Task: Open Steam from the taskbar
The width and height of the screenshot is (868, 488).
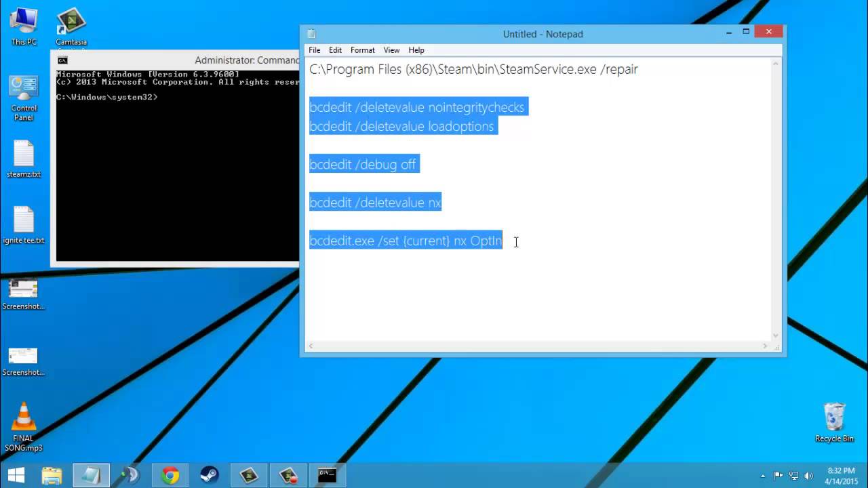Action: coord(209,475)
